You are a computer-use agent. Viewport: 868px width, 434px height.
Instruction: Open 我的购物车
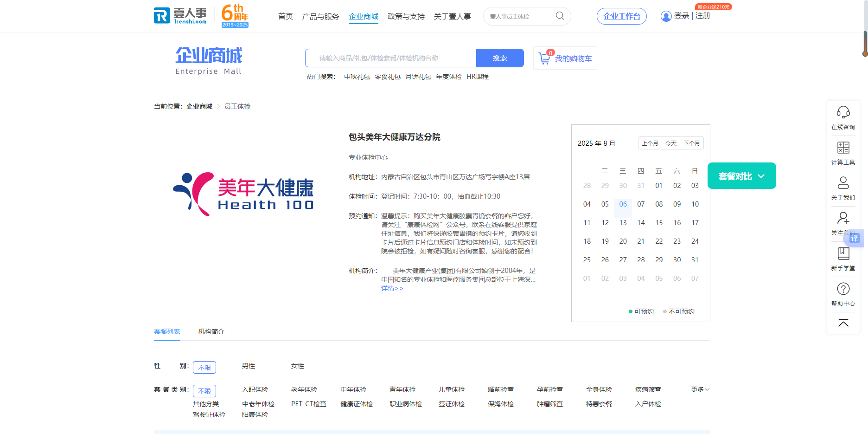coord(565,58)
